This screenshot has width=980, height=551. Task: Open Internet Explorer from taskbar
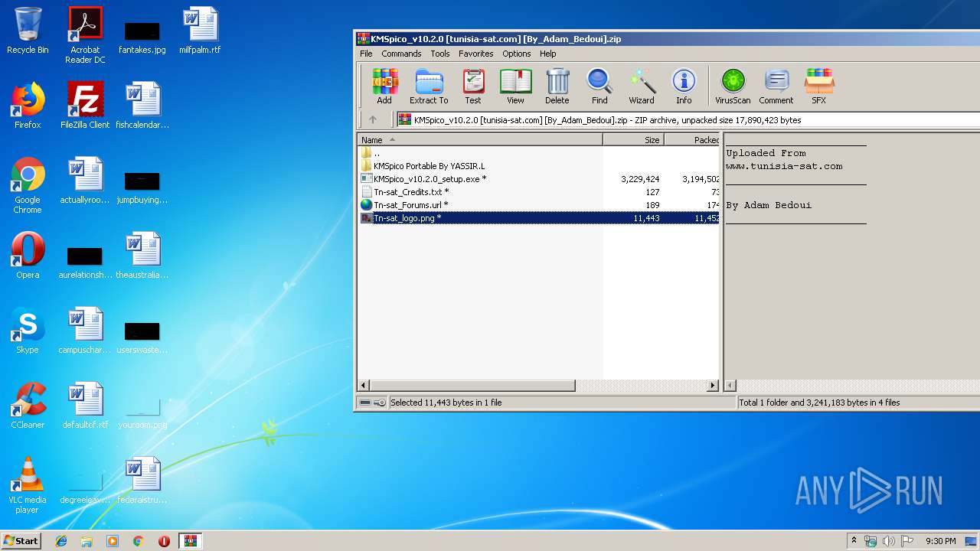pyautogui.click(x=61, y=541)
